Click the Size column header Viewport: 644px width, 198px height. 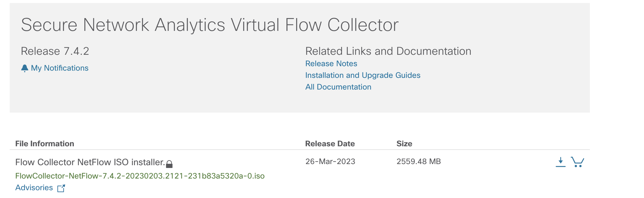[404, 144]
